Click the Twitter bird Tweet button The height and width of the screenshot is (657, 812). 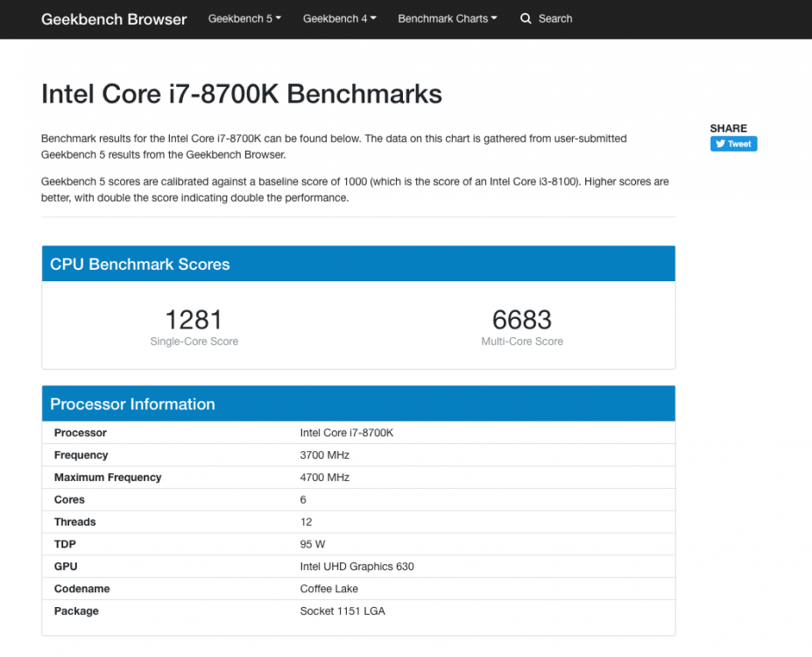point(733,144)
